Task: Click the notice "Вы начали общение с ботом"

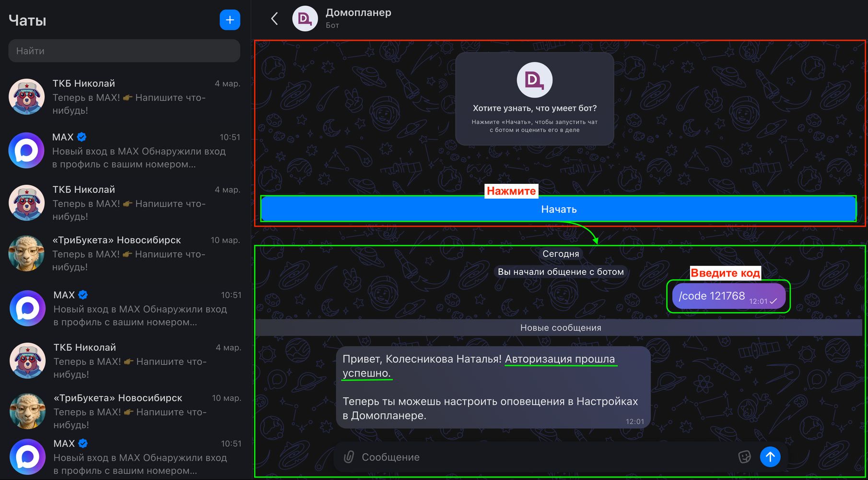Action: pyautogui.click(x=561, y=272)
